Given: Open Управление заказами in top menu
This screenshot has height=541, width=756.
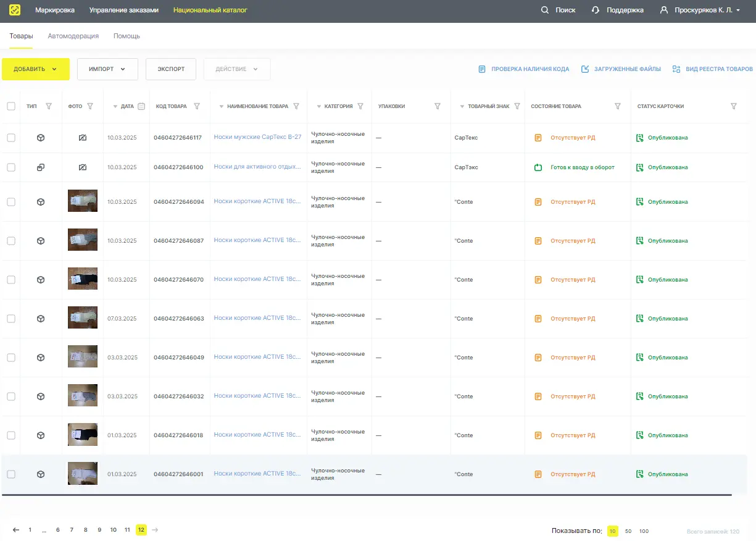Looking at the screenshot, I should tap(123, 10).
